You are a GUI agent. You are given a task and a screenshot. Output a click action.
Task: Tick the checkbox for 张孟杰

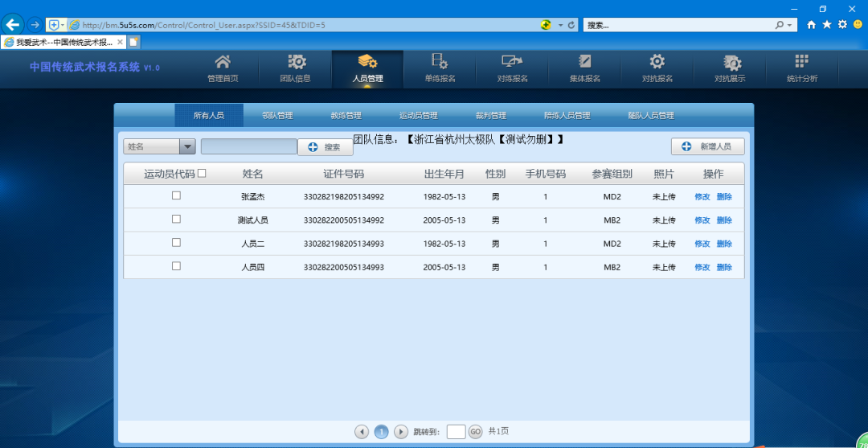pos(176,195)
